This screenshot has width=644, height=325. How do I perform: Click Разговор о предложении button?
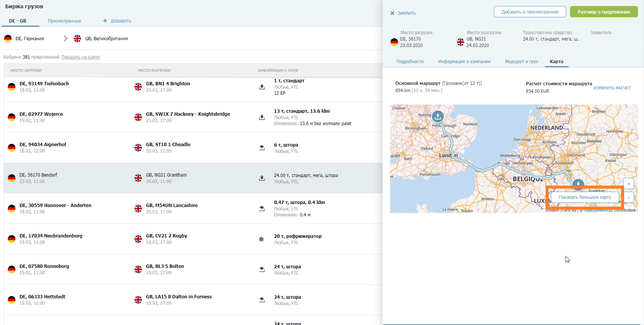604,12
